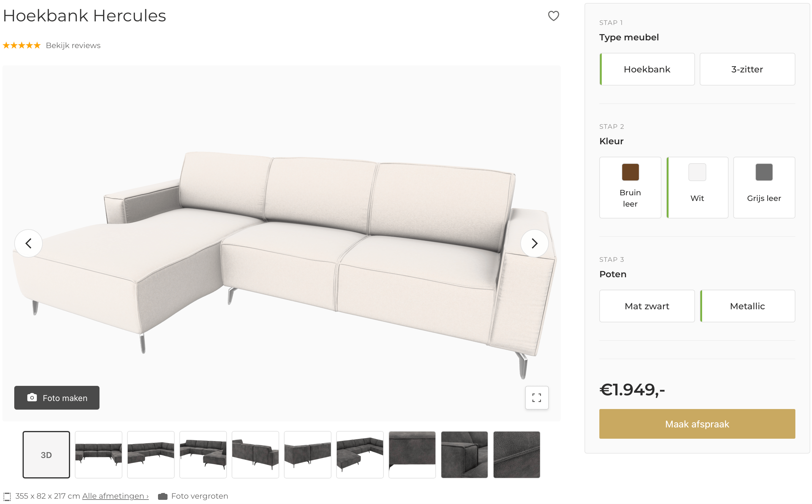The width and height of the screenshot is (812, 504).
Task: Switch to the 3D viewer thumbnail
Action: (46, 454)
